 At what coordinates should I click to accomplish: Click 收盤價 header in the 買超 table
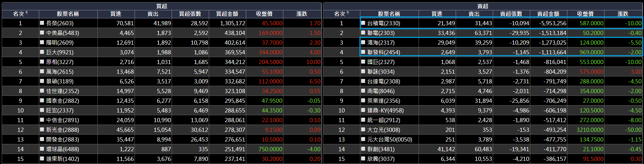pyautogui.click(x=264, y=14)
